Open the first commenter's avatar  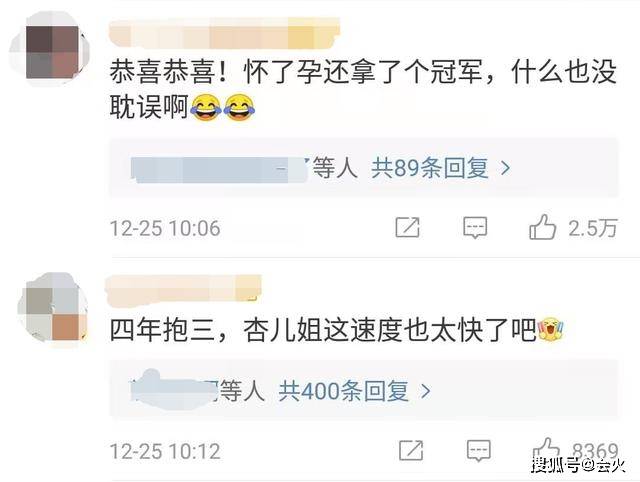(x=50, y=50)
